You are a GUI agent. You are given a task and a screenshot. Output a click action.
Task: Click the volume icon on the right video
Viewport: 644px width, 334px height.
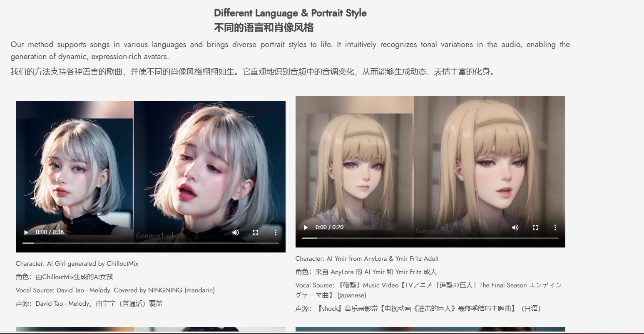tap(515, 228)
